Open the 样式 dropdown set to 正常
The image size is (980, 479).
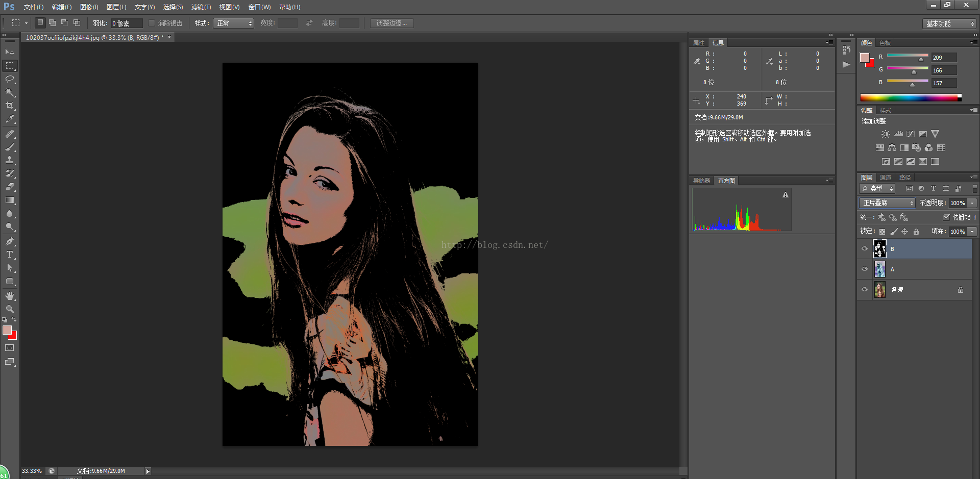click(x=234, y=23)
